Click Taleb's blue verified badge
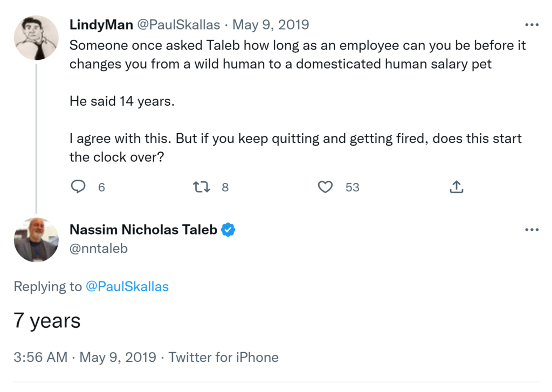This screenshot has height=392, width=552. point(229,230)
